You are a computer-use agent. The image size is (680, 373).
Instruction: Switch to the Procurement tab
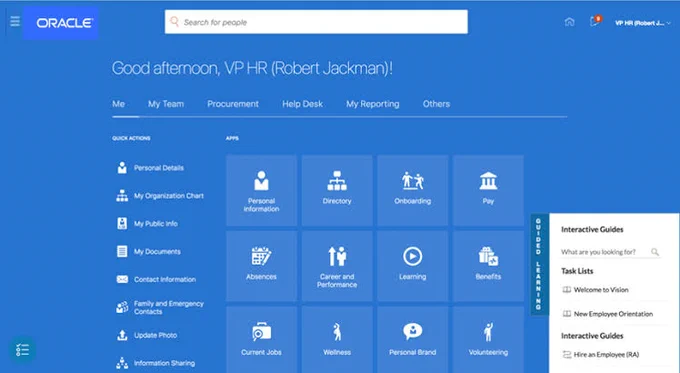pyautogui.click(x=233, y=104)
